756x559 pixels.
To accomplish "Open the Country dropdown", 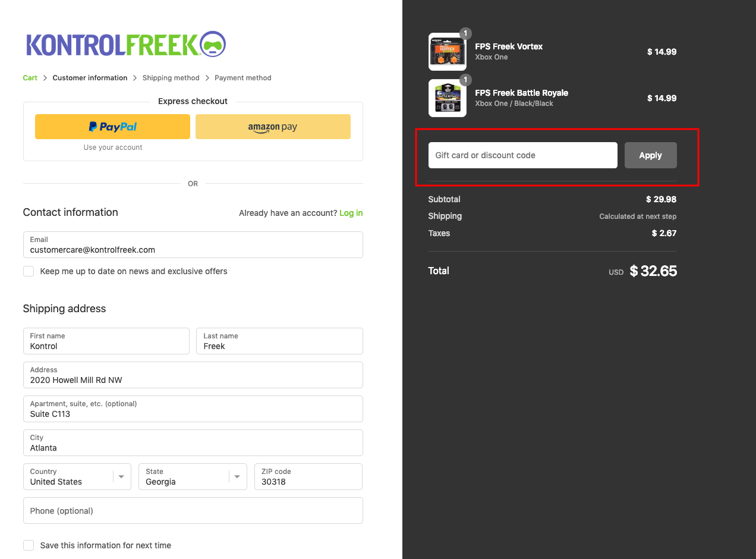I will (77, 477).
